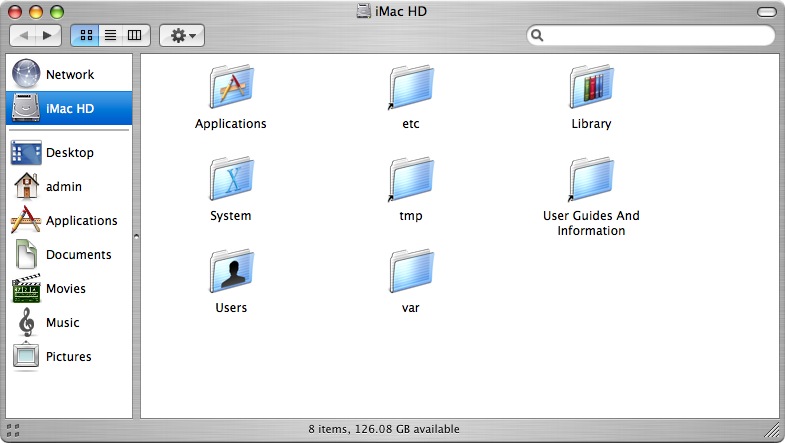The image size is (785, 443).
Task: Switch to column view
Action: coord(135,36)
